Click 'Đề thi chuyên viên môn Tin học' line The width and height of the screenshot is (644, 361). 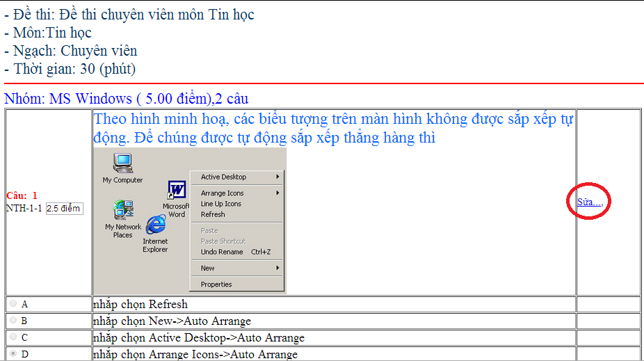[x=129, y=15]
